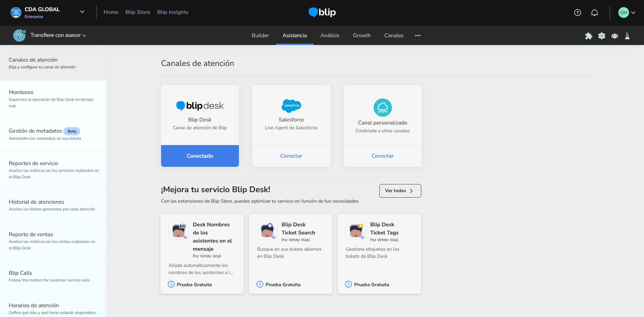Click the Enterprise plan label
The image size is (644, 317).
point(34,17)
